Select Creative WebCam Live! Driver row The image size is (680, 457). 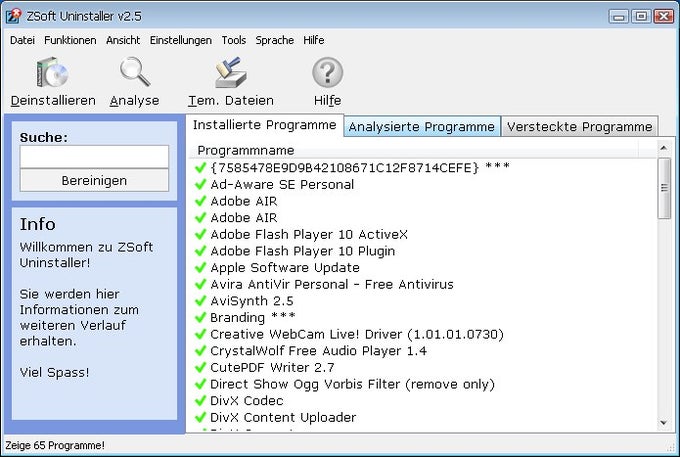click(x=423, y=334)
